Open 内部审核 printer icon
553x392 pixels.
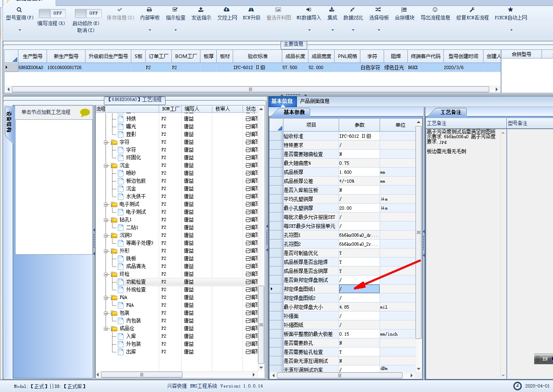pyautogui.click(x=149, y=9)
